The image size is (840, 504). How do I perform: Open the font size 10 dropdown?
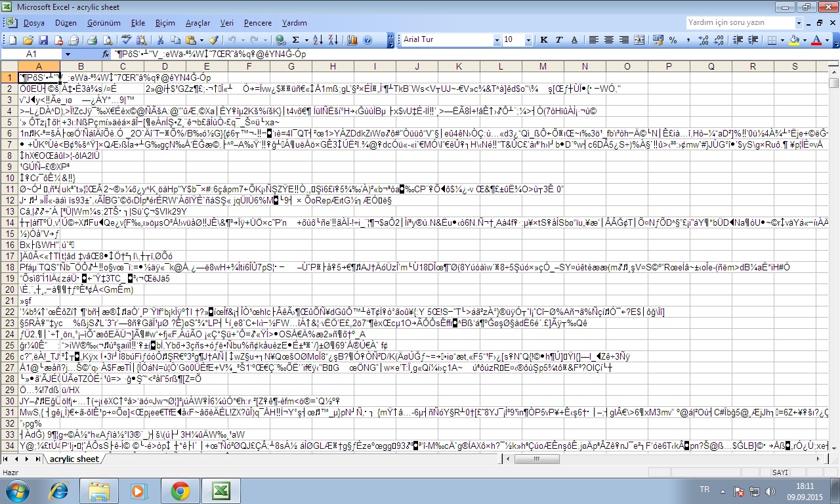coord(530,40)
